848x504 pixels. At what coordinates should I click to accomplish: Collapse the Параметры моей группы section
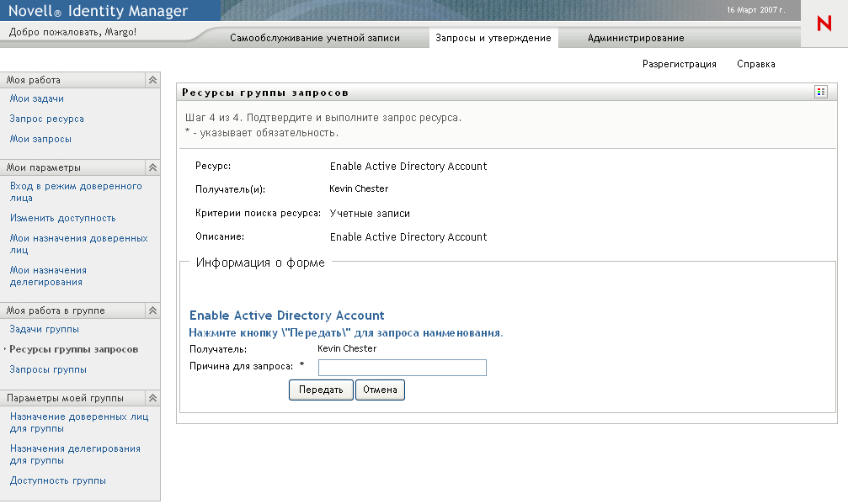152,398
